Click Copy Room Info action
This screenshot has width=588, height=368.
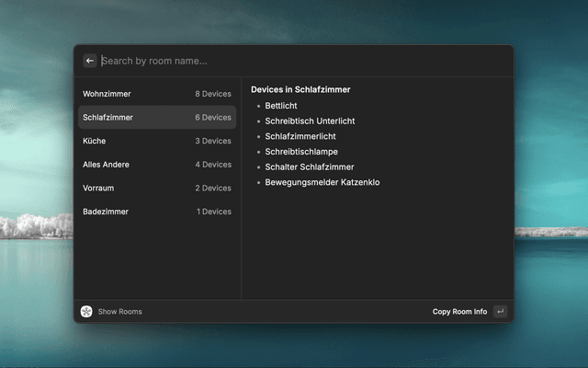(x=459, y=312)
